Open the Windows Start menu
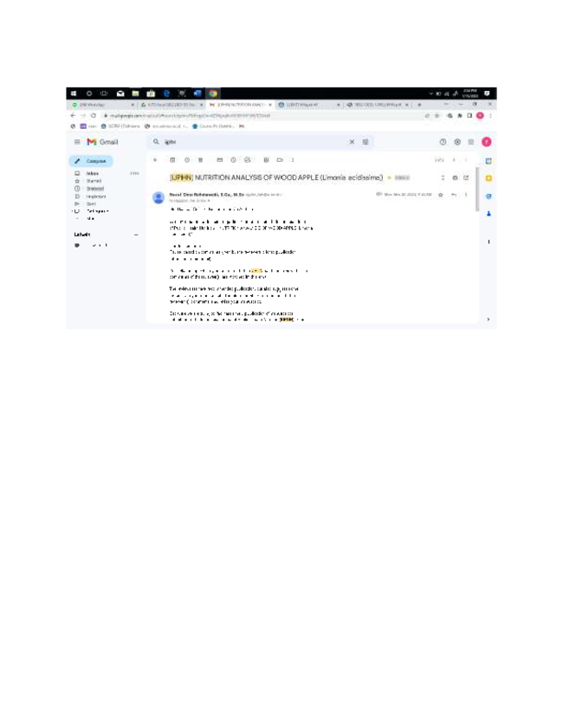The width and height of the screenshot is (563, 728). click(x=74, y=93)
